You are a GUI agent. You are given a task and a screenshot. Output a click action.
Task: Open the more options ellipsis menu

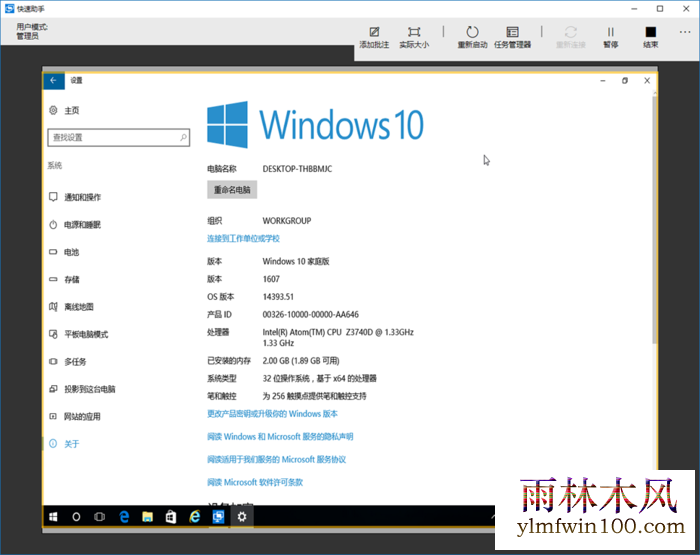pos(685,32)
